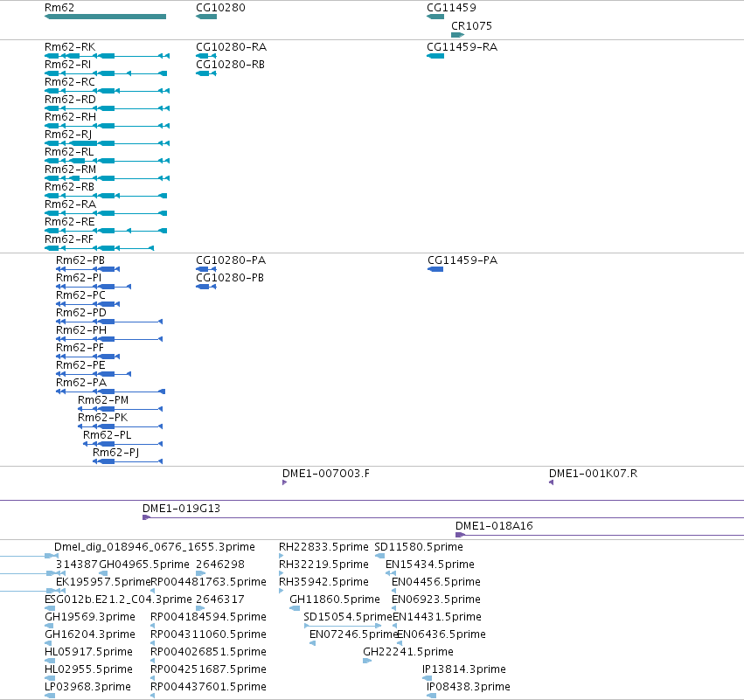Select protein CG10280-PB label

pos(230,278)
